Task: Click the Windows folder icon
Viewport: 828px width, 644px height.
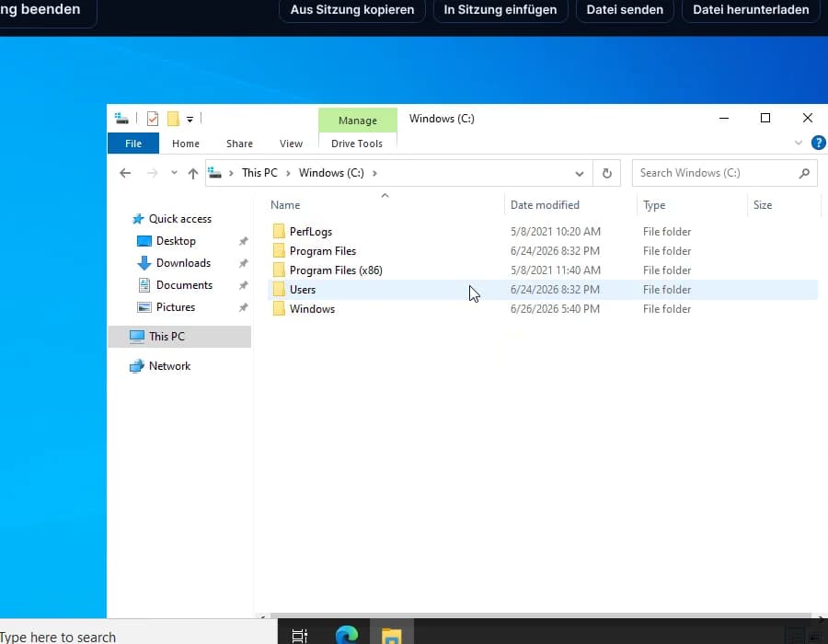Action: tap(279, 309)
